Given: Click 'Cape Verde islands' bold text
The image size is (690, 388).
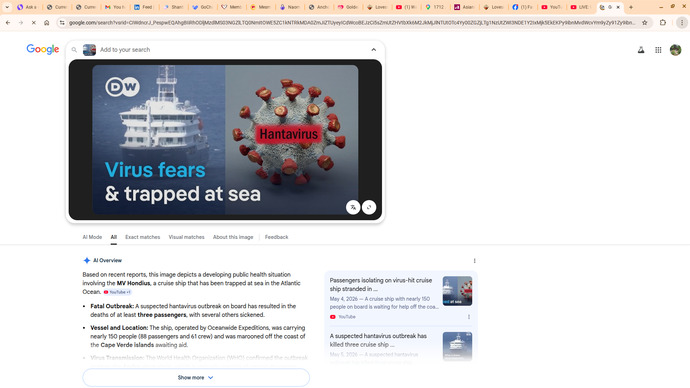Looking at the screenshot, I should pyautogui.click(x=127, y=345).
